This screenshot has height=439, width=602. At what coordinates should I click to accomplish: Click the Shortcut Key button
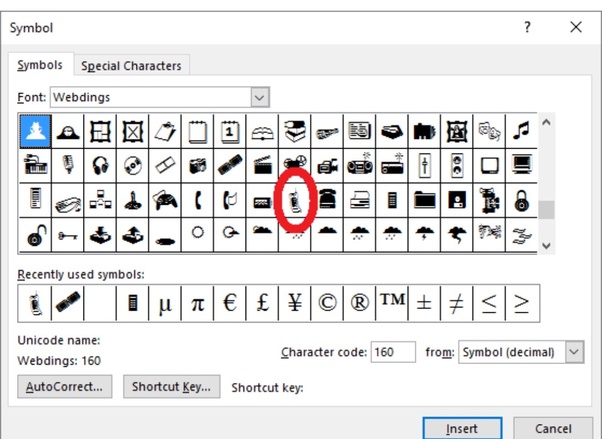[171, 386]
